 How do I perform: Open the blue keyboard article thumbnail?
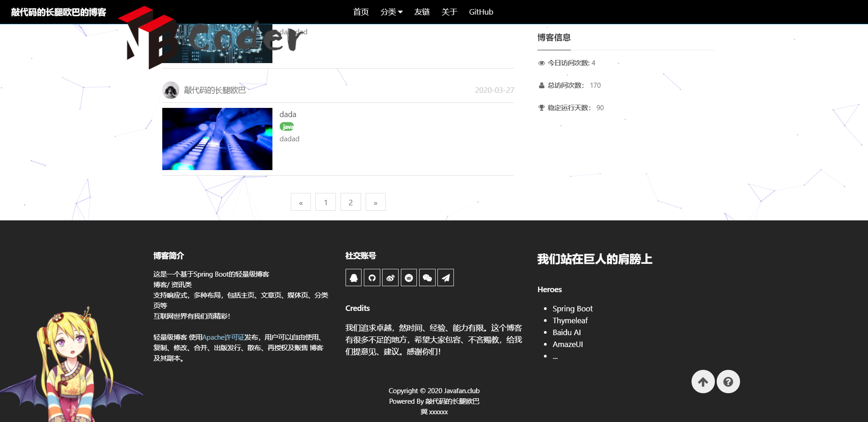click(x=217, y=139)
